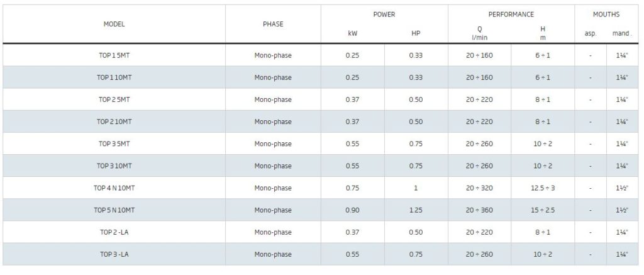Select the TOP 2 -LA model cell
Viewport: 644px width, 275px height.
(x=114, y=232)
